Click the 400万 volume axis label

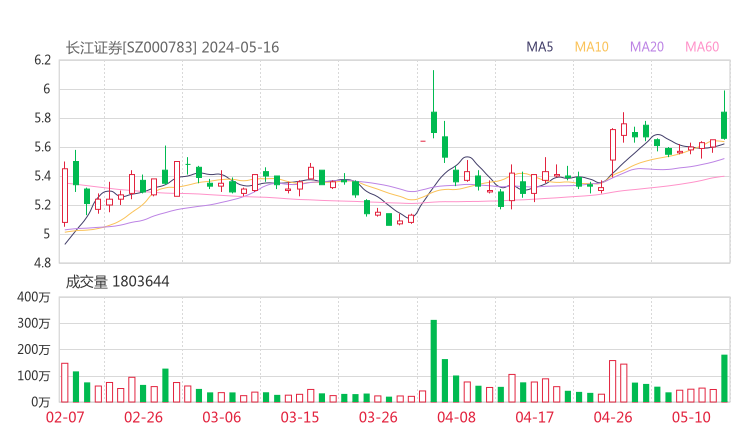34,297
